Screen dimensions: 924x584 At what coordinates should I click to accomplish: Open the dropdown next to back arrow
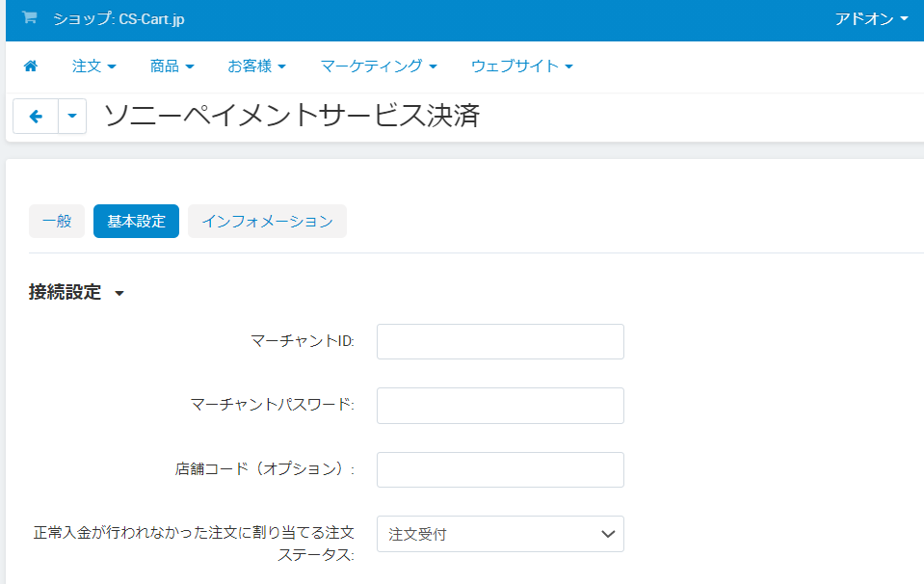(72, 117)
